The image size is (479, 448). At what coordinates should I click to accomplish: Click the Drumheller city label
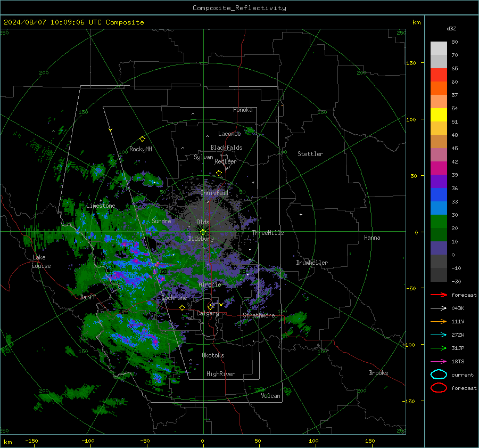(x=312, y=263)
